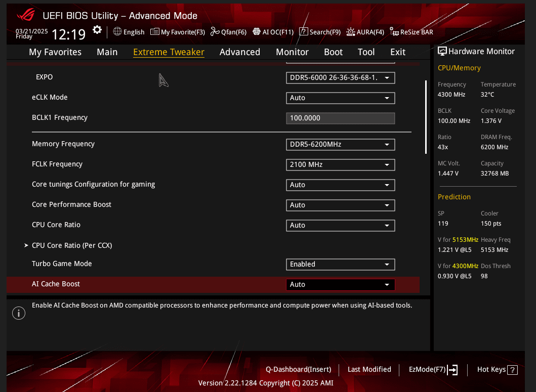
Task: Open Core tunings Configuration for gaming dropdown
Action: coord(341,185)
